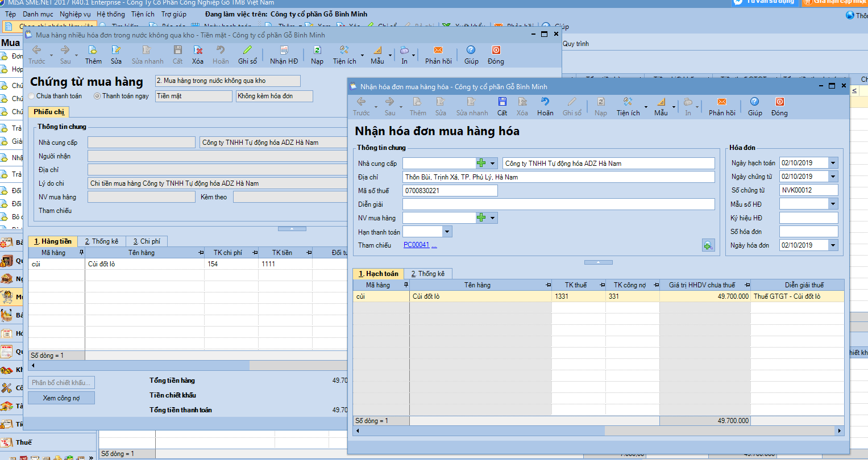Click the Số hóa đơn input field
868x460 pixels.
pos(808,232)
